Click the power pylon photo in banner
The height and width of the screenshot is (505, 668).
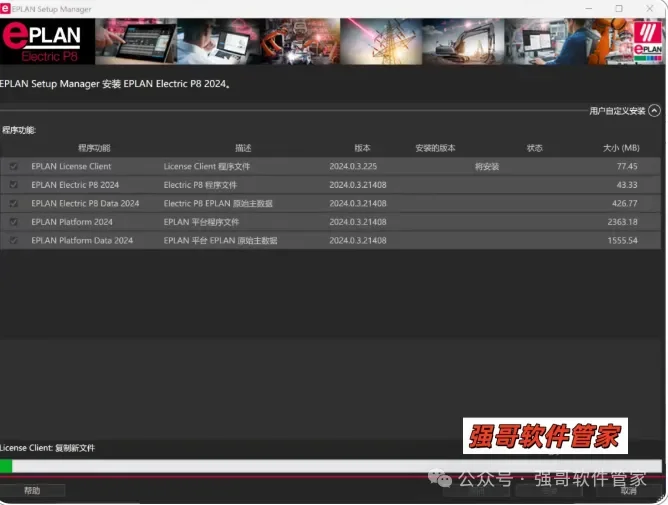tap(381, 41)
